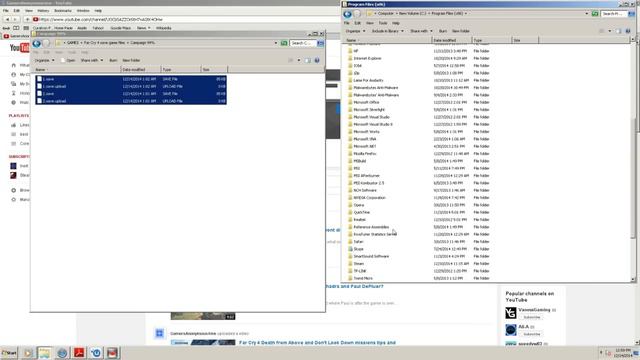The height and width of the screenshot is (360, 640).
Task: Select the Steam folder icon
Action: pos(350,264)
